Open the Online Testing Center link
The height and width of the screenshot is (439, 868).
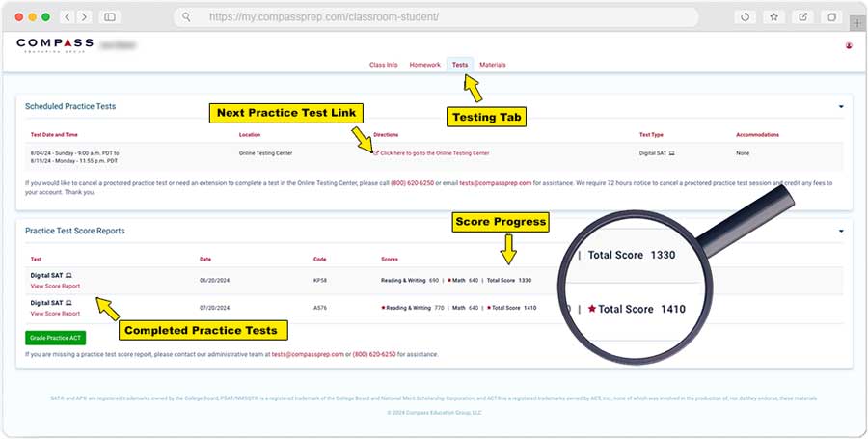pyautogui.click(x=435, y=152)
